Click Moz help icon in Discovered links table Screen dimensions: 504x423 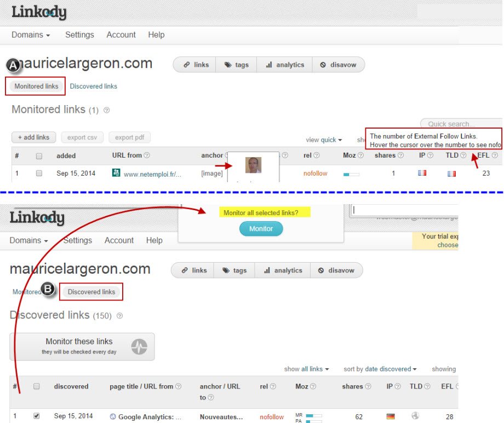pyautogui.click(x=313, y=386)
